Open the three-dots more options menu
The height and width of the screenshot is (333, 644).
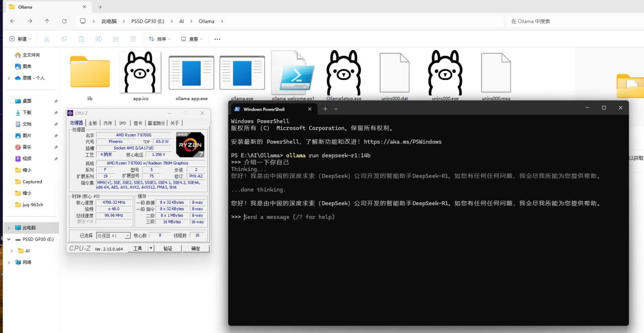click(217, 39)
